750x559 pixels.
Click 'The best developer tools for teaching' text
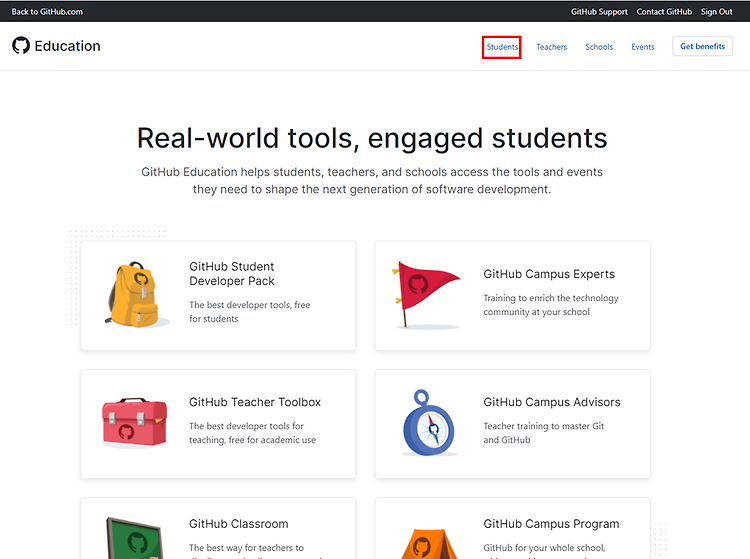(253, 433)
